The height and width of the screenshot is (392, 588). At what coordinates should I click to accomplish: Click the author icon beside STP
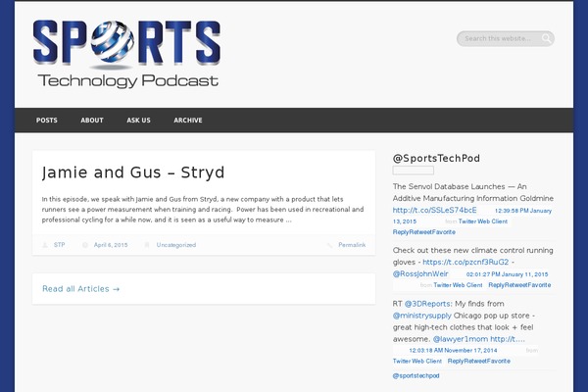tap(45, 245)
